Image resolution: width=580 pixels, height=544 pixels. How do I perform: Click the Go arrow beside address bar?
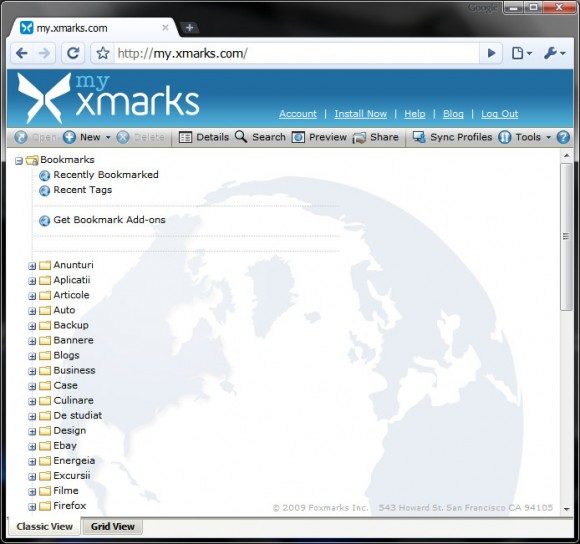click(x=491, y=54)
